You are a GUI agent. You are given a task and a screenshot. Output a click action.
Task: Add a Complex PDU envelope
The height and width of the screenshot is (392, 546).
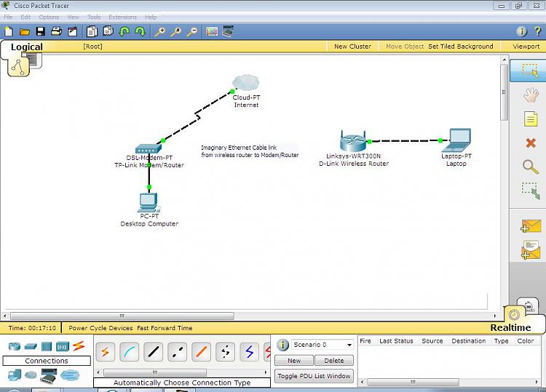point(531,250)
